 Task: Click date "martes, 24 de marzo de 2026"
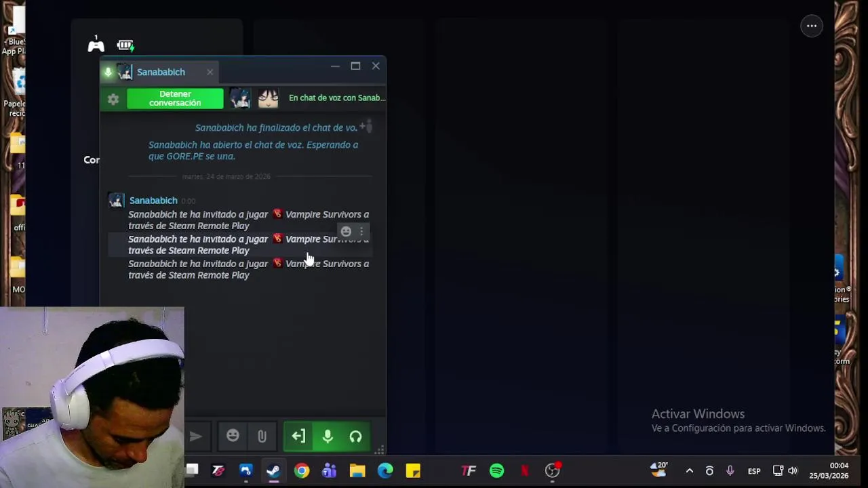pos(226,176)
